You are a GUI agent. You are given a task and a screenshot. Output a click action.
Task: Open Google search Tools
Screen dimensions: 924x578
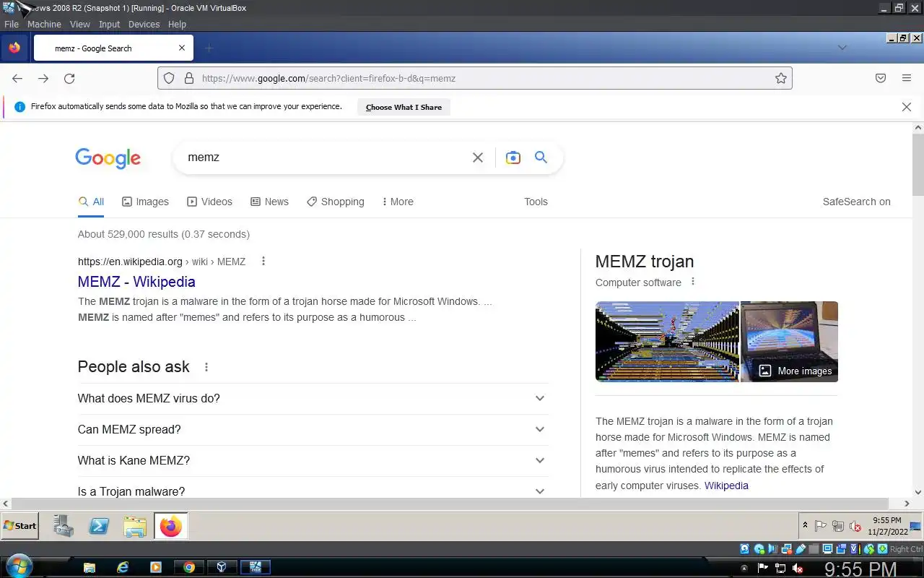536,202
